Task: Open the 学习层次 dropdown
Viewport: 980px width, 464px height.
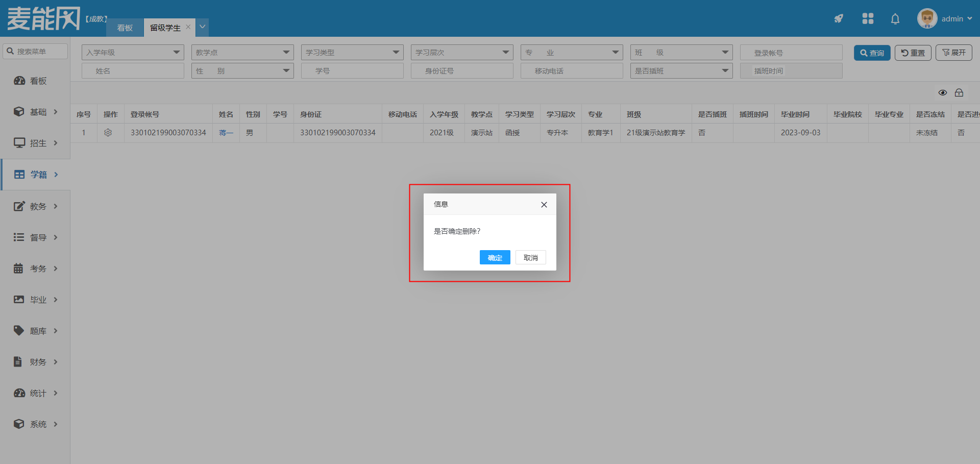Action: tap(462, 53)
